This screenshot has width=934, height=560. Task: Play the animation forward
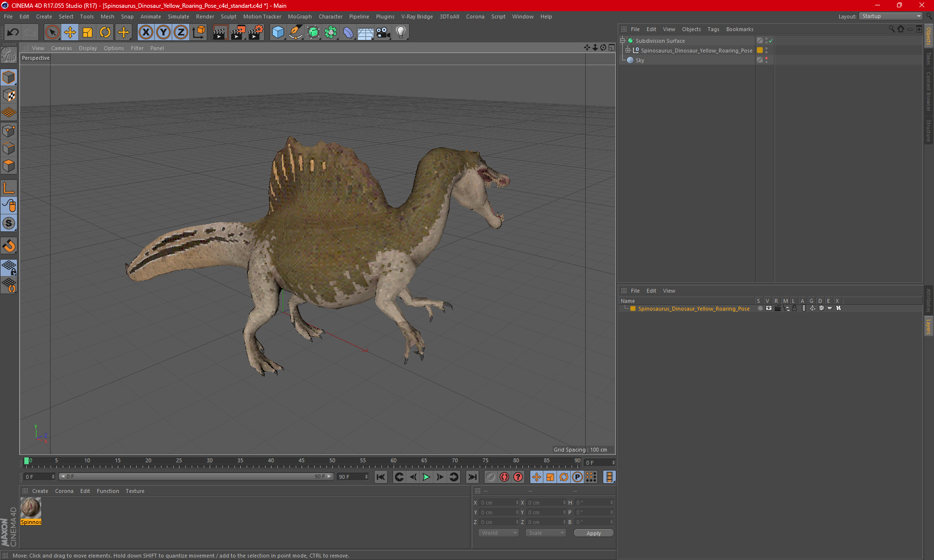click(x=426, y=477)
